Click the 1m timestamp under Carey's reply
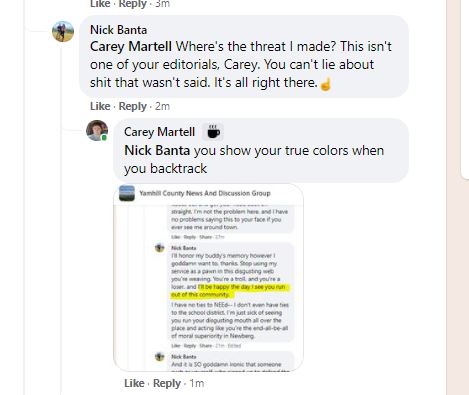The height and width of the screenshot is (395, 469). (x=197, y=383)
